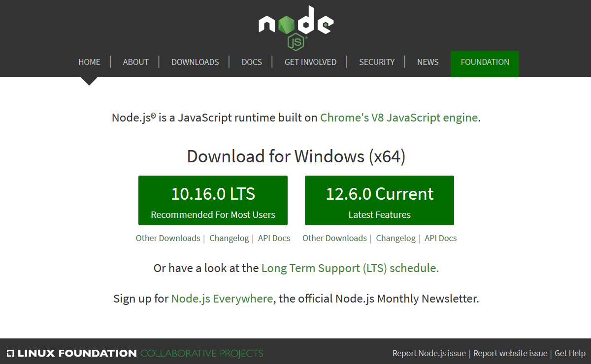Open the Long Term Support schedule link
Viewport: 591px width, 364px height.
coord(350,268)
